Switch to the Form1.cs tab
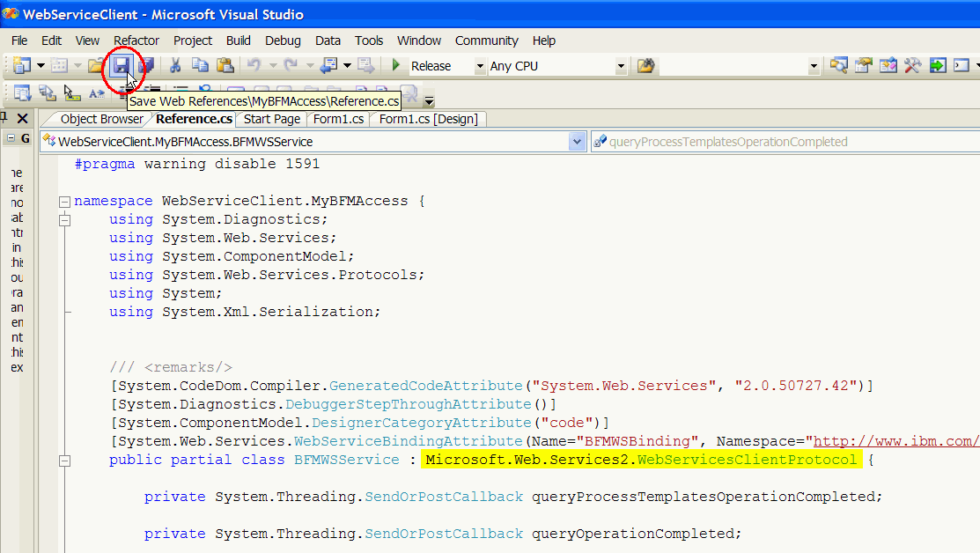This screenshot has width=980, height=553. coord(338,120)
